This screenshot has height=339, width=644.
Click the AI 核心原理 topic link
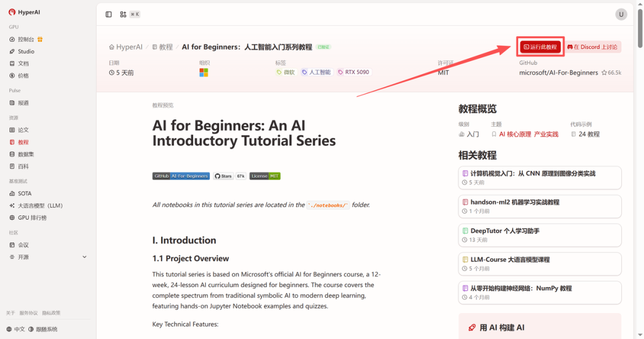pos(515,134)
